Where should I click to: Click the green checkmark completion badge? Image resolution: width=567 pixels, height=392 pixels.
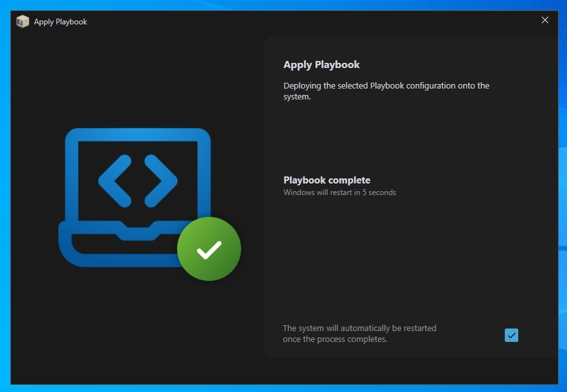coord(209,249)
